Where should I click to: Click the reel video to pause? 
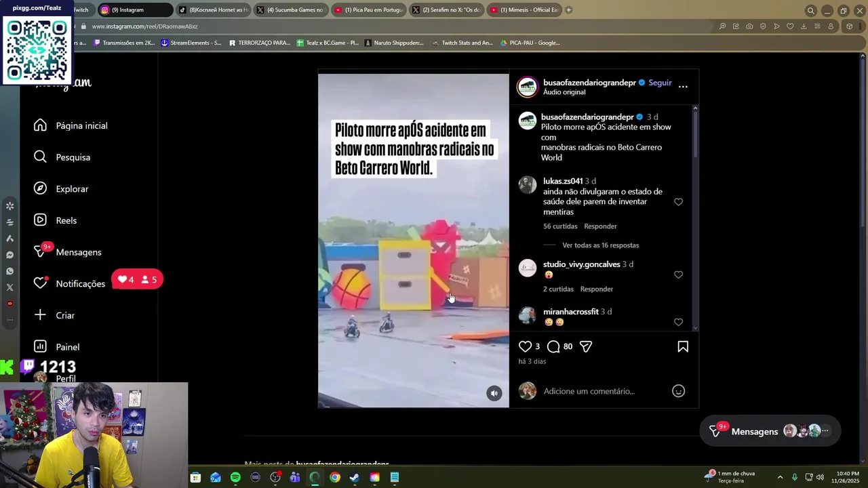tap(413, 241)
